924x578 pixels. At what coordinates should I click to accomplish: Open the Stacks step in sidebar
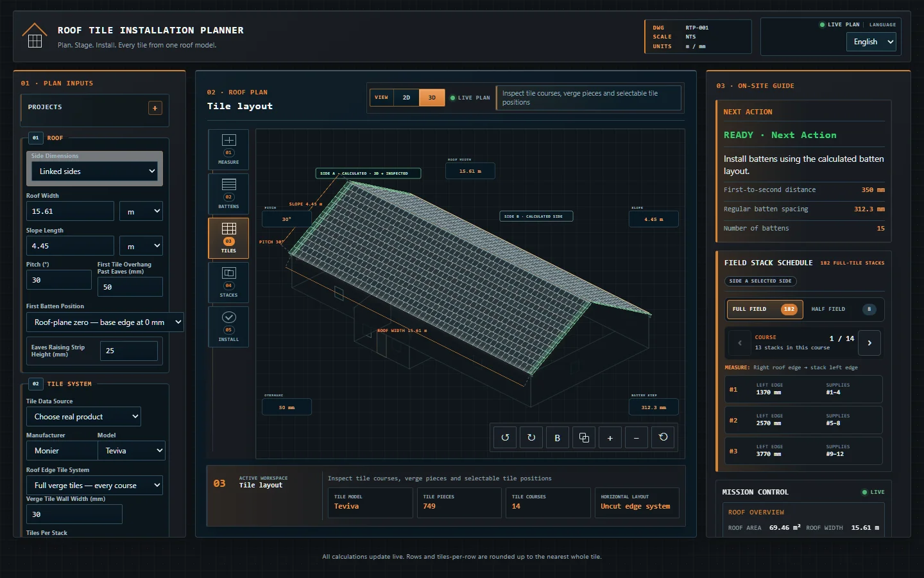coord(228,283)
